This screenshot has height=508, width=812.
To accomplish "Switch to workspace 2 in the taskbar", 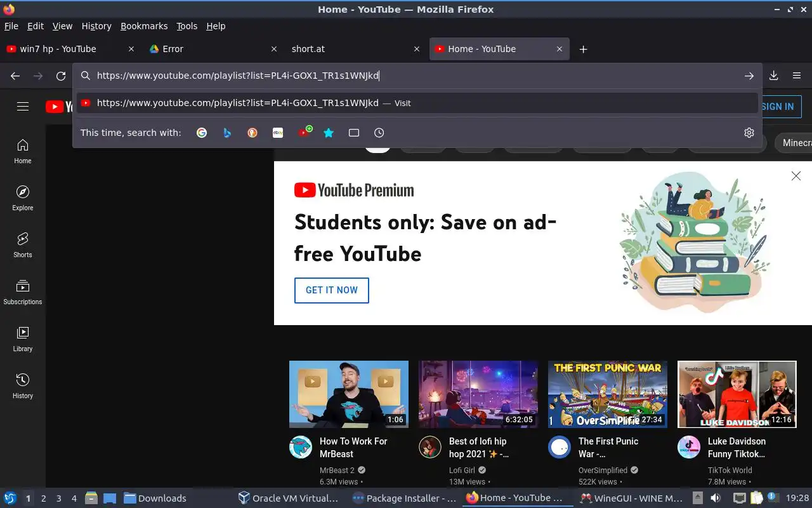I will click(44, 498).
